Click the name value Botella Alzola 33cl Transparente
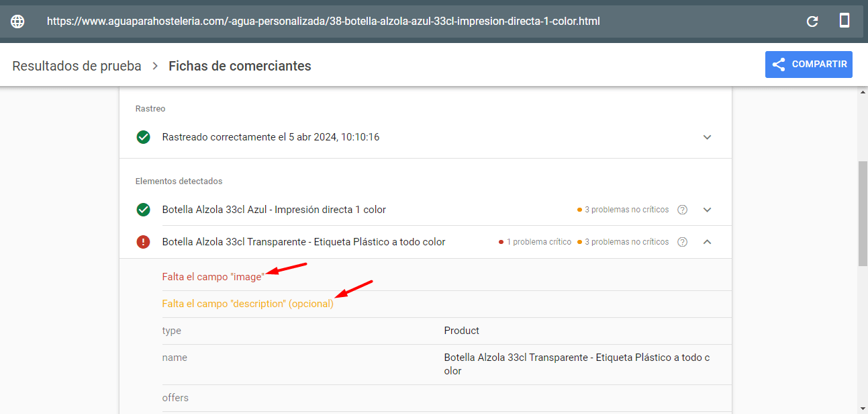This screenshot has width=868, height=414. point(577,364)
